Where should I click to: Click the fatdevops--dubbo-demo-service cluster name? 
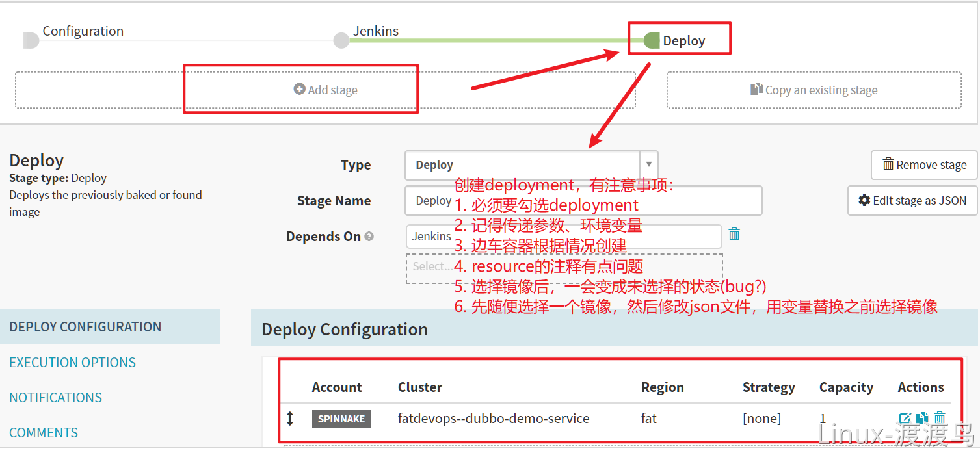click(494, 419)
